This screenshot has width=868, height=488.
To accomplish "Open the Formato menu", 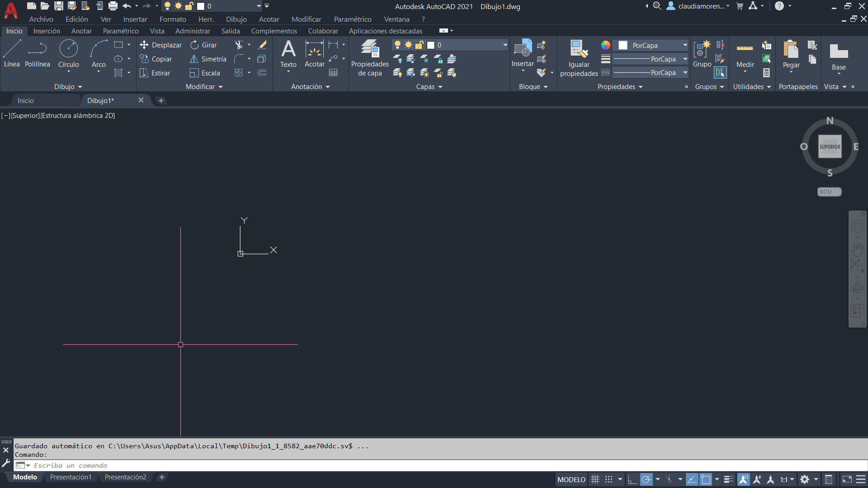I will point(173,19).
